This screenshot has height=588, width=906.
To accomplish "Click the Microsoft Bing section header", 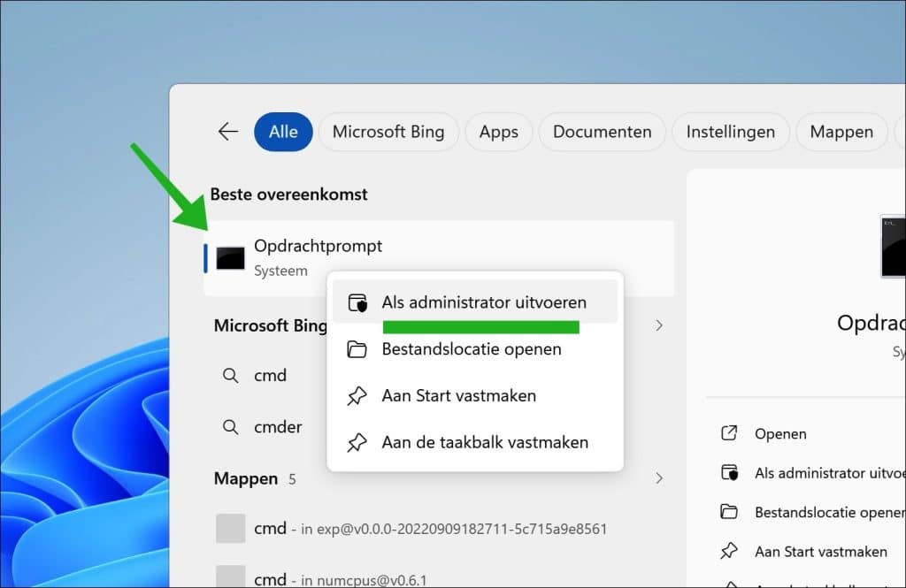I will pos(271,325).
